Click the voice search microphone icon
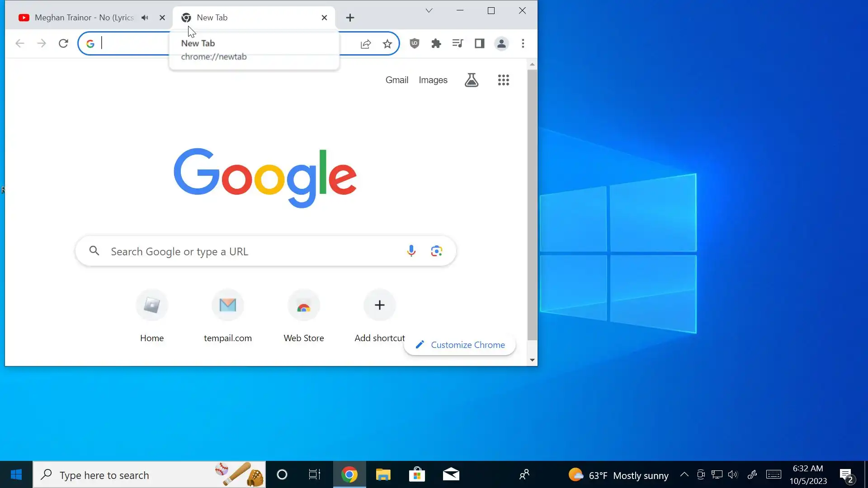The image size is (868, 488). point(411,251)
